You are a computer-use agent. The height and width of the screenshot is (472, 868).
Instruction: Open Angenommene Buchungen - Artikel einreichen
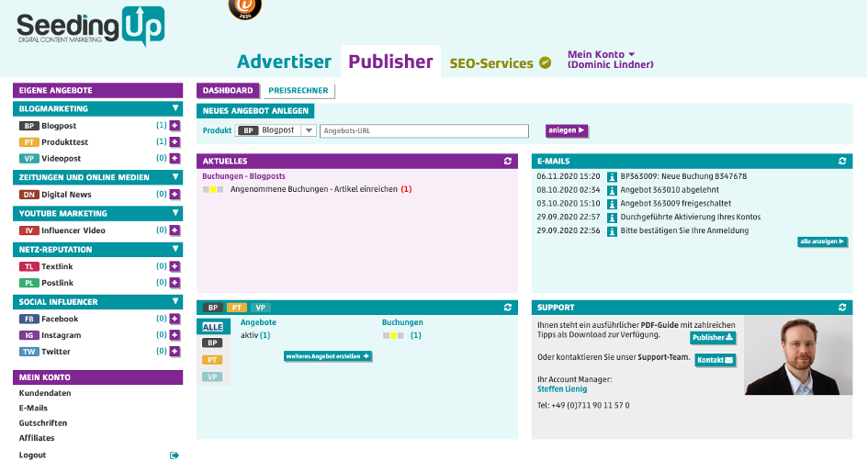321,189
